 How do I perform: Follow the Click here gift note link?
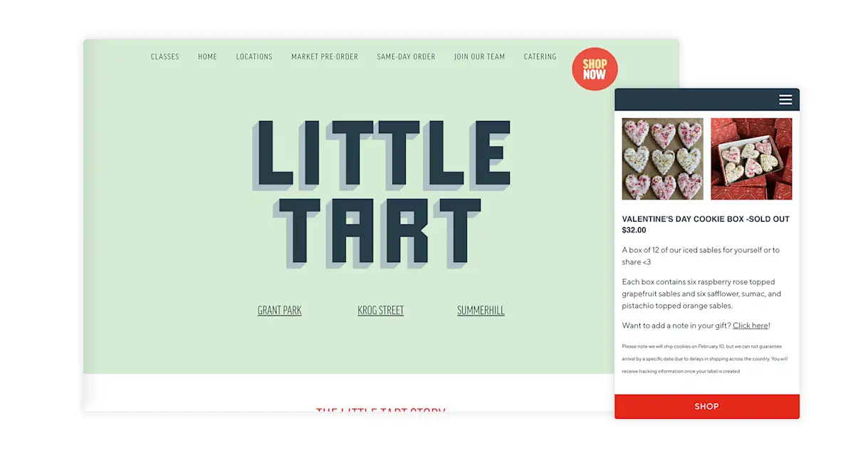click(x=751, y=326)
